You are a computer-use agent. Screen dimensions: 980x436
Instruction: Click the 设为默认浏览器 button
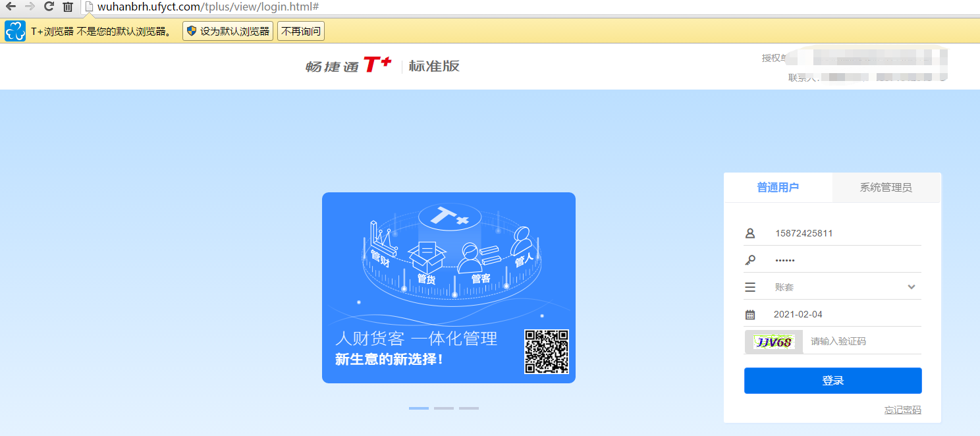pyautogui.click(x=228, y=31)
